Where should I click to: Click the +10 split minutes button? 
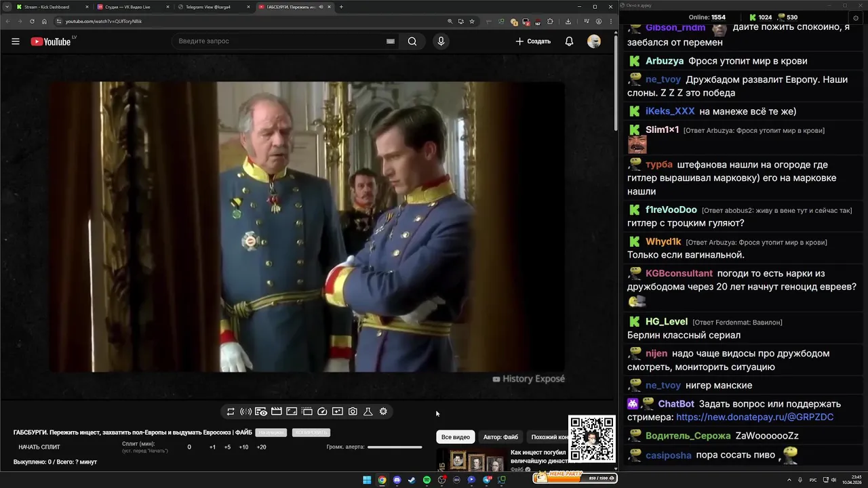[243, 447]
